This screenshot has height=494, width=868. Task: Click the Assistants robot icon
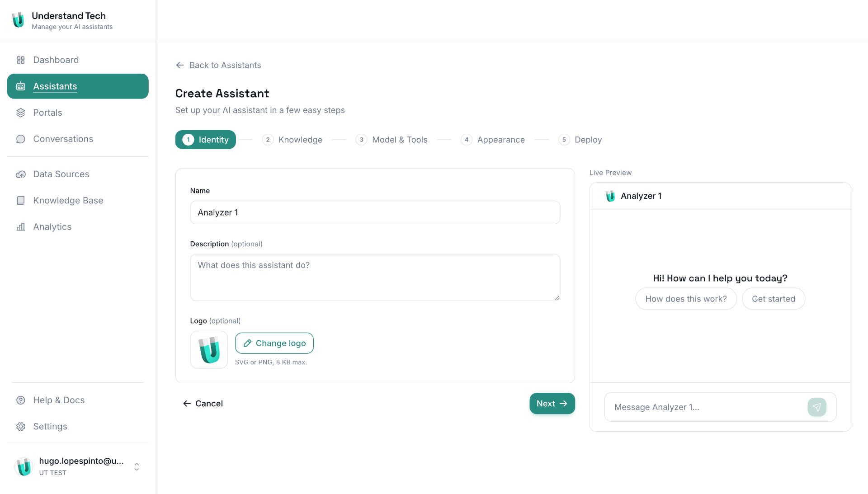[x=21, y=86]
